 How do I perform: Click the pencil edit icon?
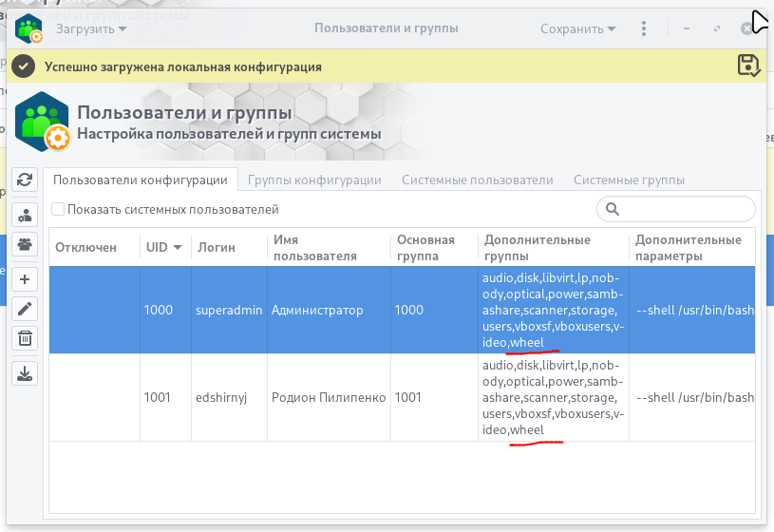[x=26, y=308]
